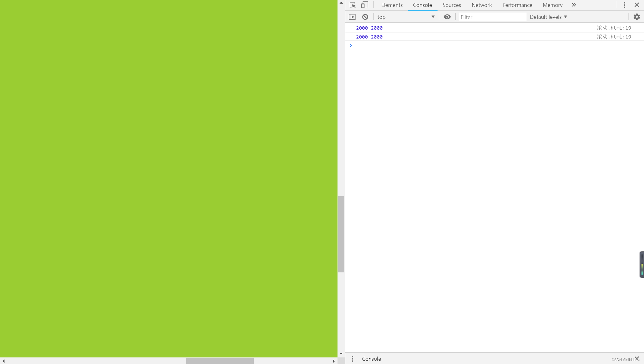Switch to the Network tab
The width and height of the screenshot is (644, 364).
482,5
